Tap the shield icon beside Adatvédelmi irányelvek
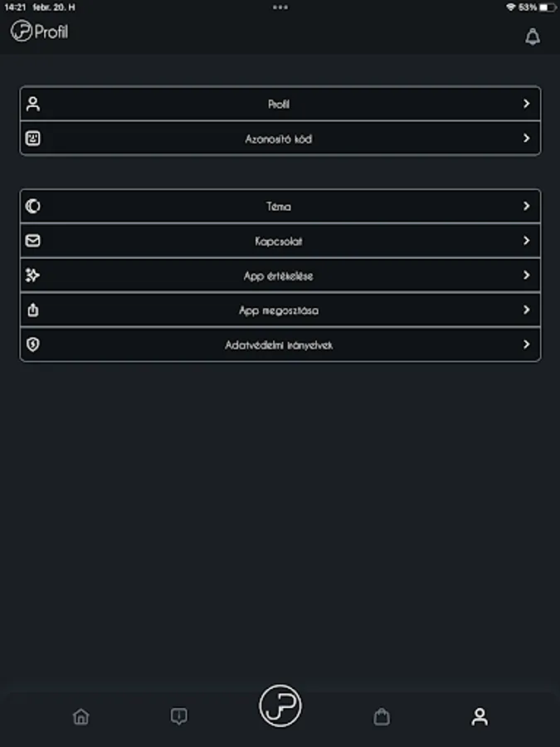The width and height of the screenshot is (560, 747). (32, 344)
